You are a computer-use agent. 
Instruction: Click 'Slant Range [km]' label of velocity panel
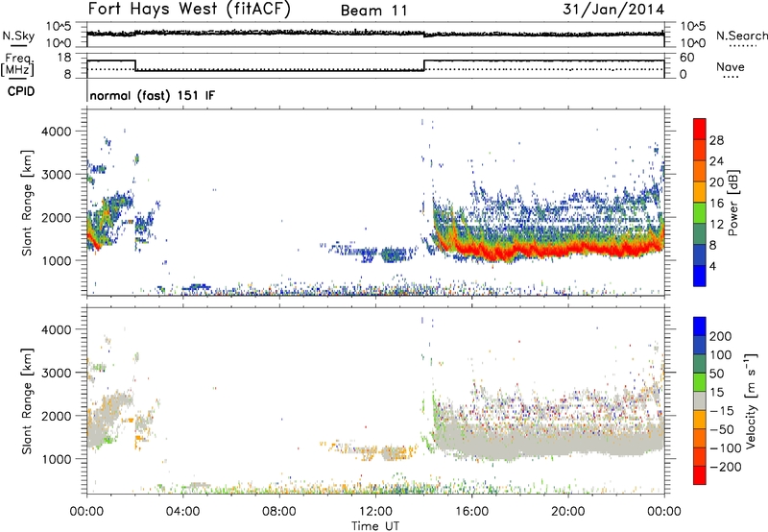click(27, 400)
